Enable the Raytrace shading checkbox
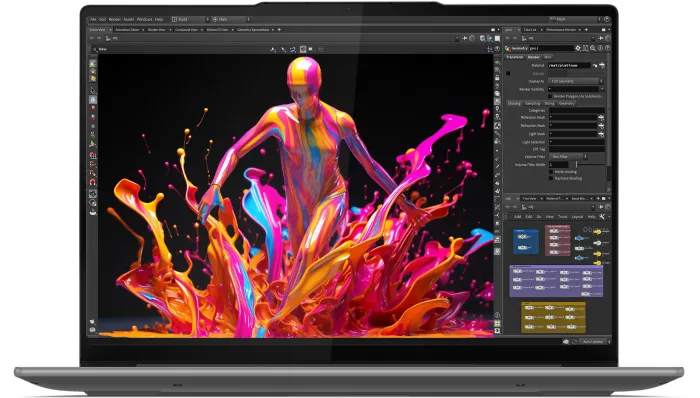 551,178
